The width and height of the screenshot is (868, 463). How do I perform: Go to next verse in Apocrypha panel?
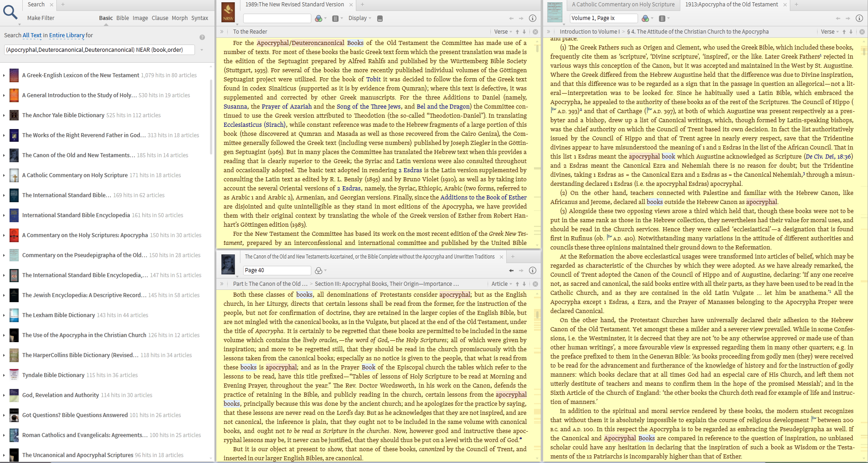(851, 32)
